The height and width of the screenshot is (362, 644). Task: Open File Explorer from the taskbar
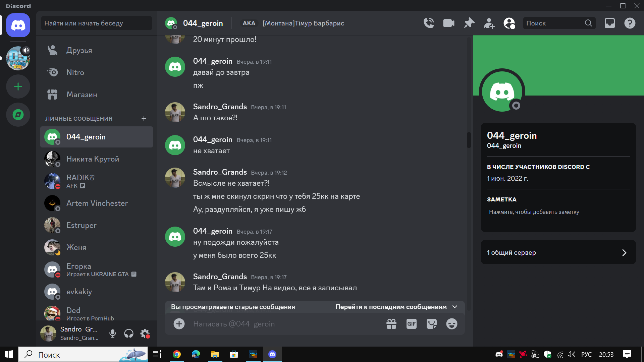[215, 354]
